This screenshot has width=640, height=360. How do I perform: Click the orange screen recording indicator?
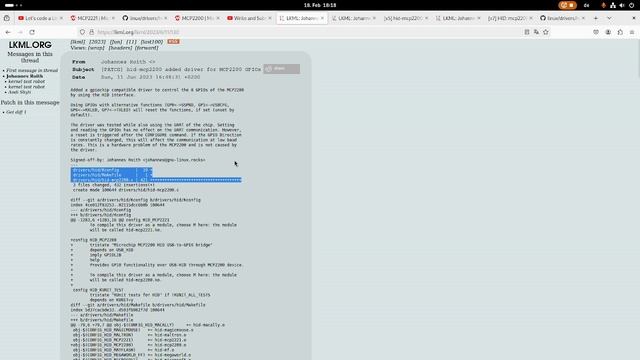click(x=568, y=5)
